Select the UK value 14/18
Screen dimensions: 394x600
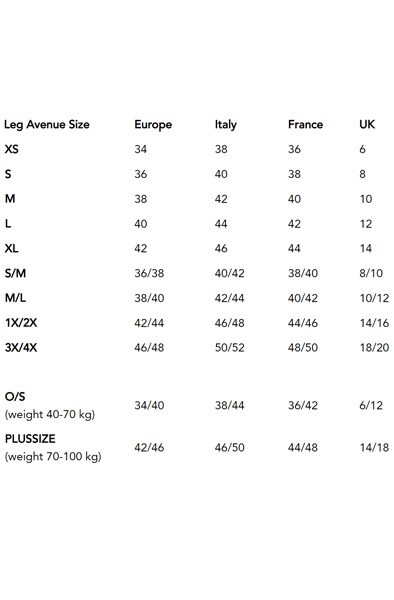pos(374,447)
